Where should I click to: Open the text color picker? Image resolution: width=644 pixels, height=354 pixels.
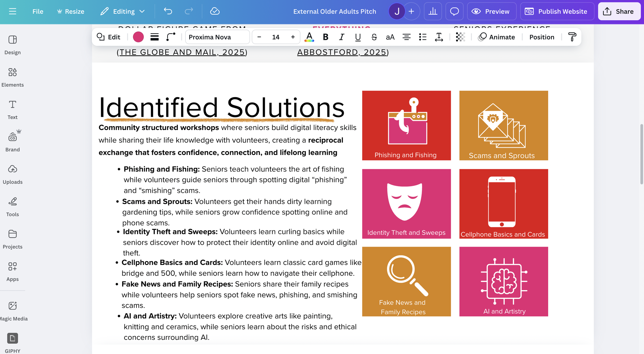[309, 37]
